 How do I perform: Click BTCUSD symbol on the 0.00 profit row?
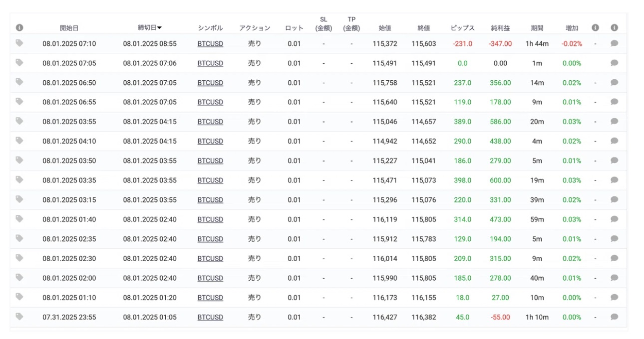(210, 63)
